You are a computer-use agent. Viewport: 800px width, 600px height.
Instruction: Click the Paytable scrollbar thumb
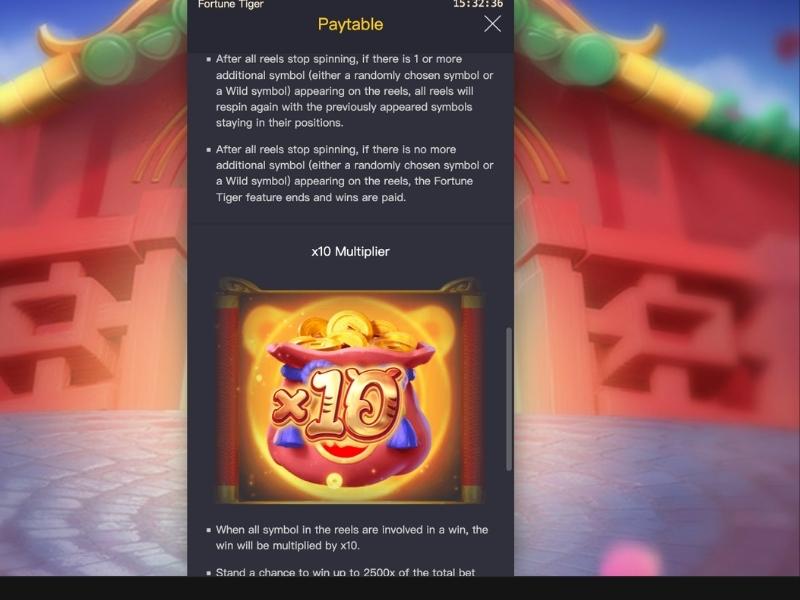coord(509,398)
